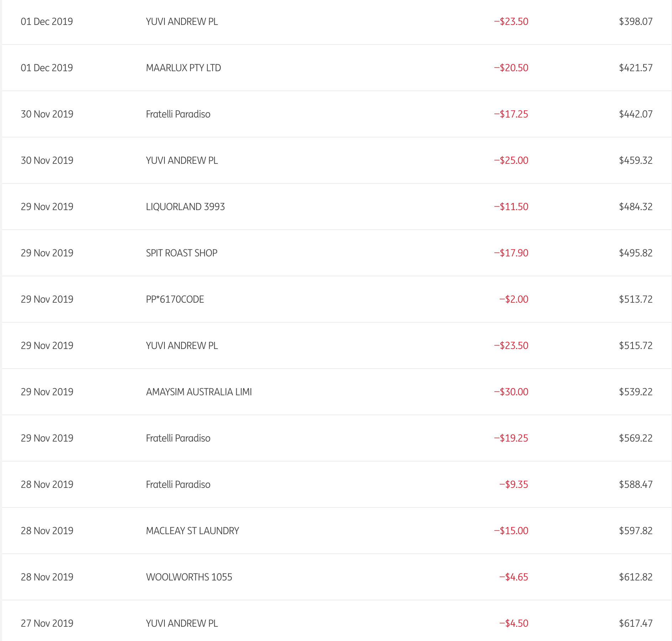Click the $398.07 balance figure

[636, 21]
